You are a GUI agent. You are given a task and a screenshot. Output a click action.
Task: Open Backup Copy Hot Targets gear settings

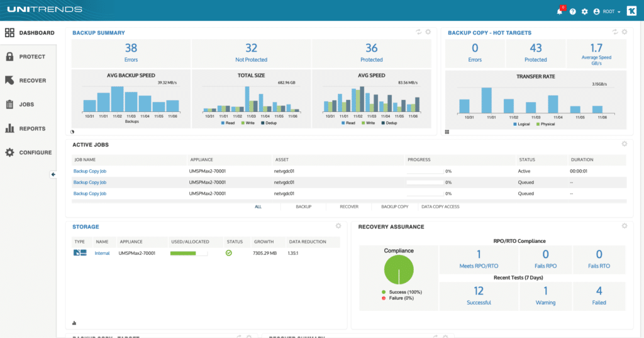pyautogui.click(x=625, y=31)
